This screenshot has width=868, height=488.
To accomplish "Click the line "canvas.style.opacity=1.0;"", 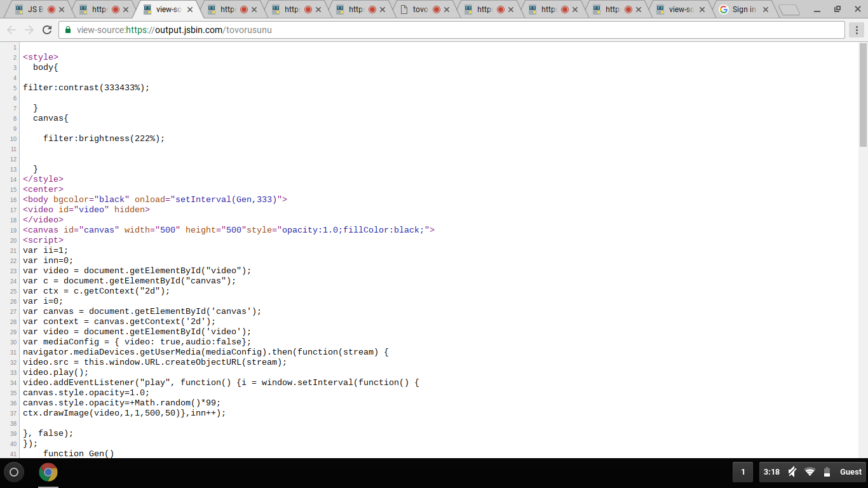I will [x=86, y=393].
